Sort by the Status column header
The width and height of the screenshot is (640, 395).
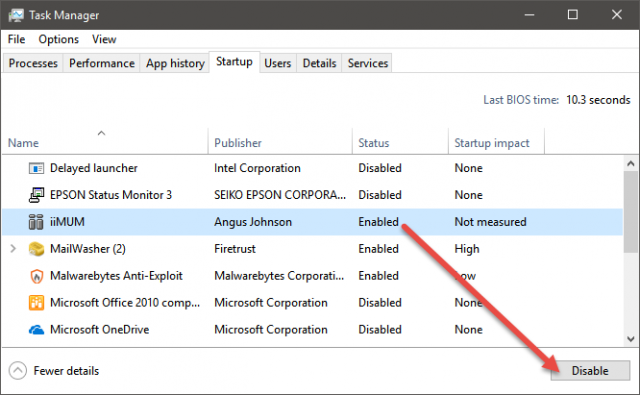pyautogui.click(x=373, y=143)
